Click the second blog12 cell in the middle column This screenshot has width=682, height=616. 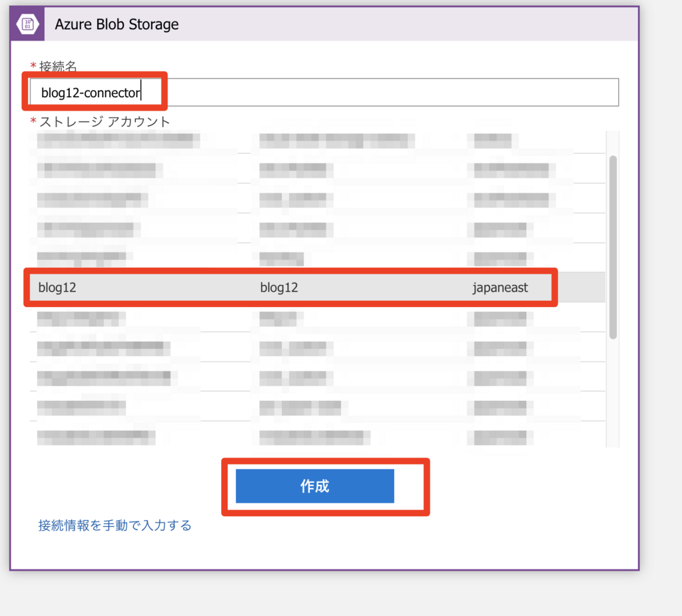pyautogui.click(x=279, y=288)
